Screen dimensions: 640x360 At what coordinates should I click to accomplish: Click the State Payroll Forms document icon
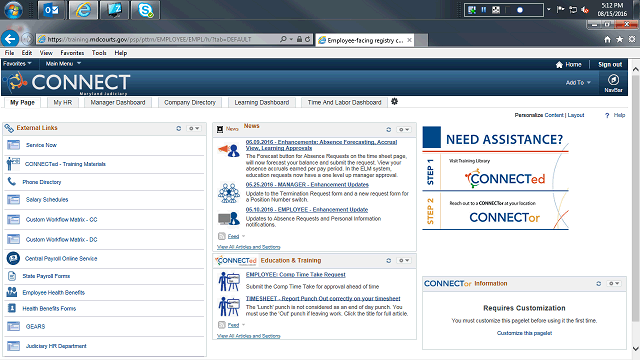coord(12,276)
